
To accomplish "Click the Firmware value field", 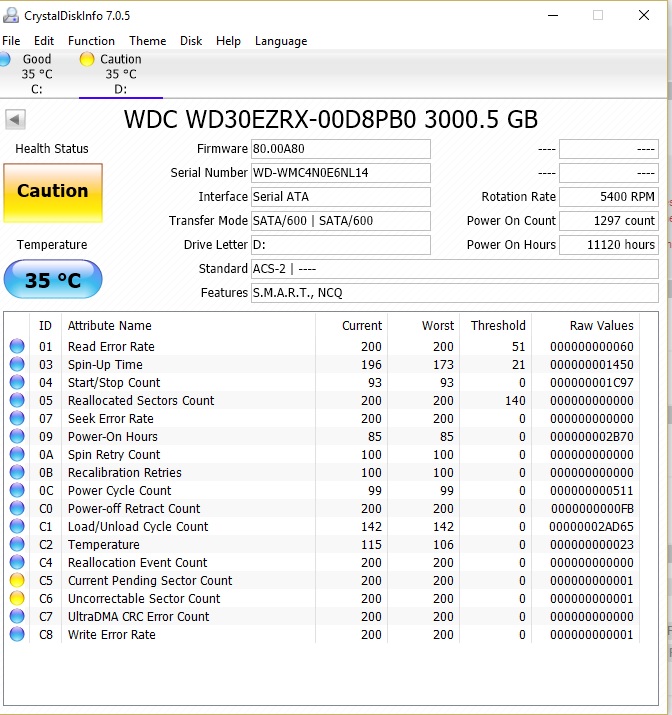I will (x=340, y=149).
